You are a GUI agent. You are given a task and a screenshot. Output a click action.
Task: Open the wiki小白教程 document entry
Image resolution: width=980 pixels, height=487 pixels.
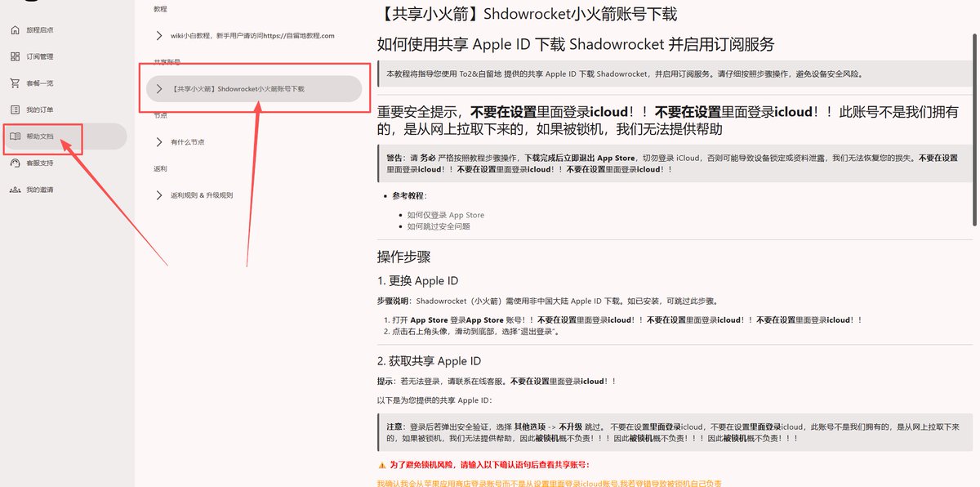(x=253, y=36)
